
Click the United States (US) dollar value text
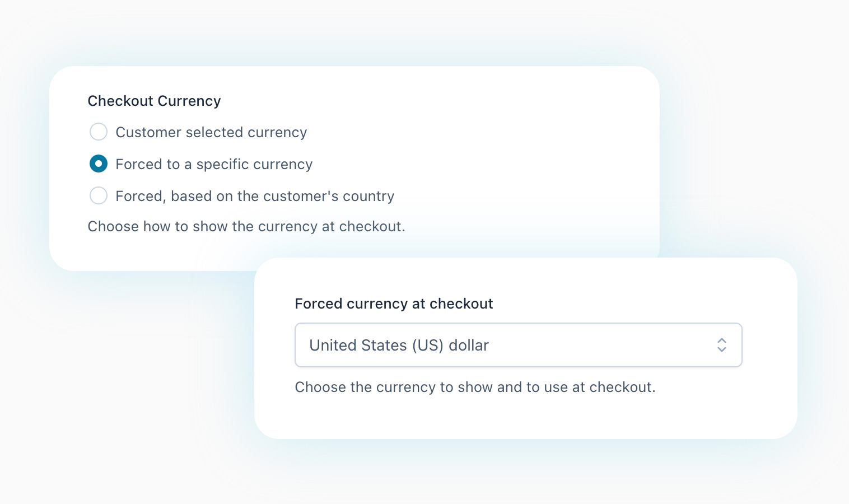point(399,345)
